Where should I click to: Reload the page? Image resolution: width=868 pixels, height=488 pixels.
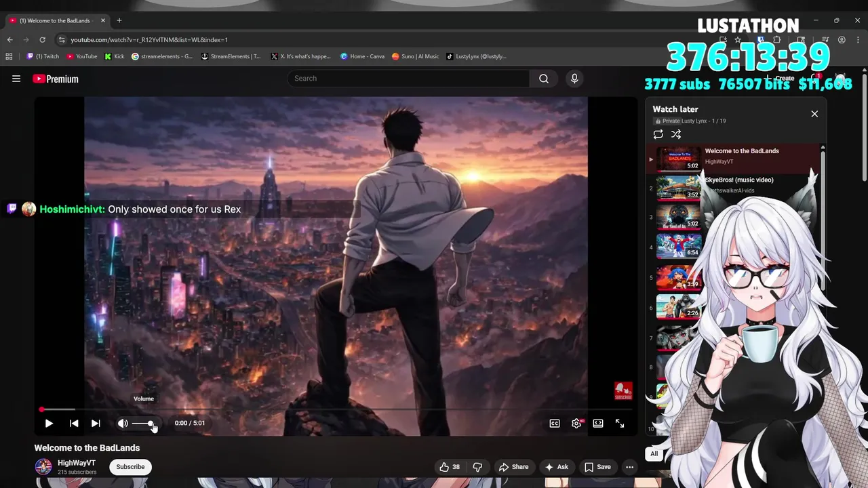tap(42, 40)
